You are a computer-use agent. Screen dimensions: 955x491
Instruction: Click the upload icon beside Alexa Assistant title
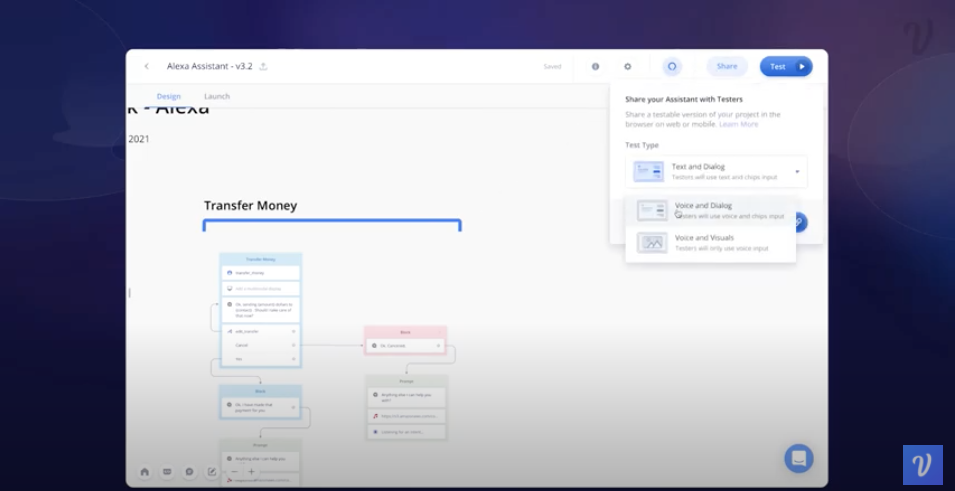point(263,66)
